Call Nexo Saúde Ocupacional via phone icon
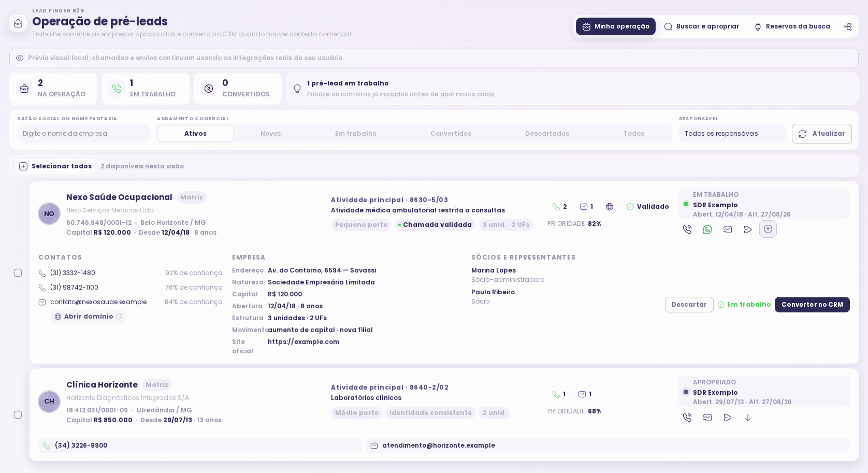868x473 pixels. tap(687, 230)
